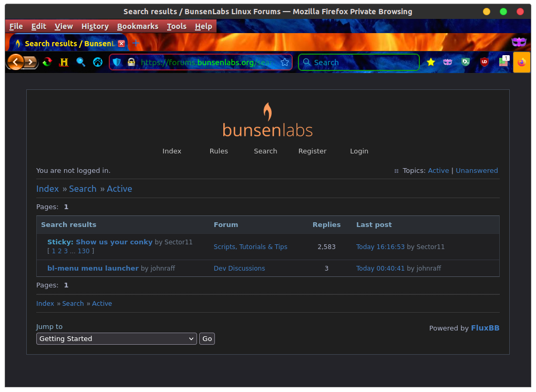Open the uBlock Origin extension icon
This screenshot has height=392, width=536.
pyautogui.click(x=484, y=62)
